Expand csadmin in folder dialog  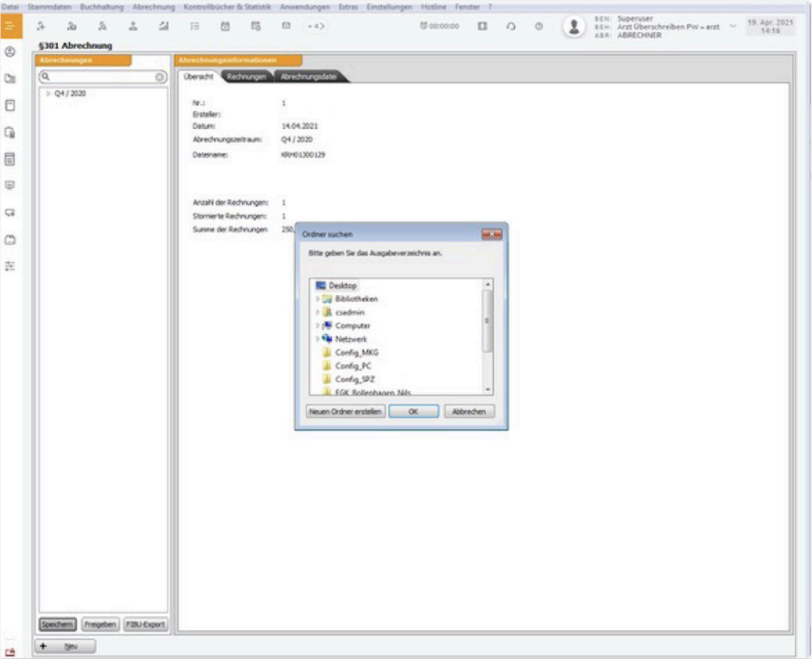tap(317, 312)
